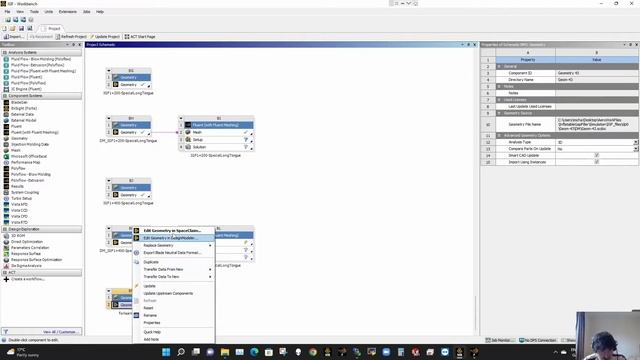Viewport: 640px width, 360px height.
Task: Select Mesh component system icon
Action: point(6,150)
